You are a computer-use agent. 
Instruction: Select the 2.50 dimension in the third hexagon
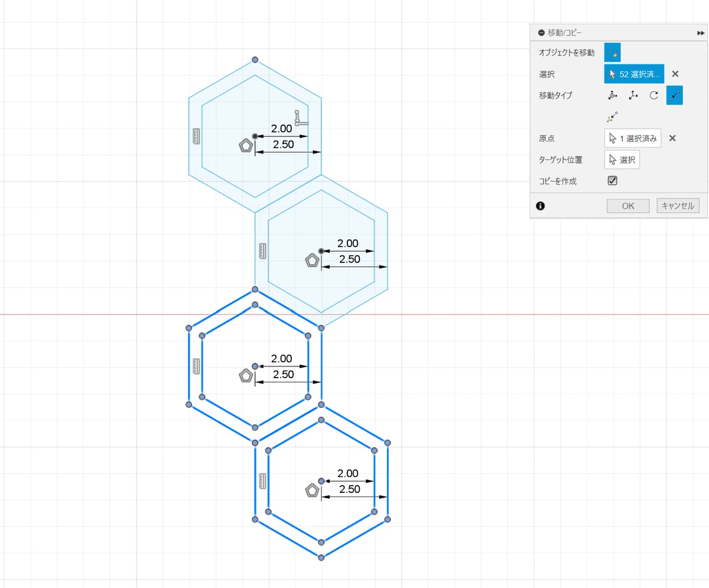(284, 375)
